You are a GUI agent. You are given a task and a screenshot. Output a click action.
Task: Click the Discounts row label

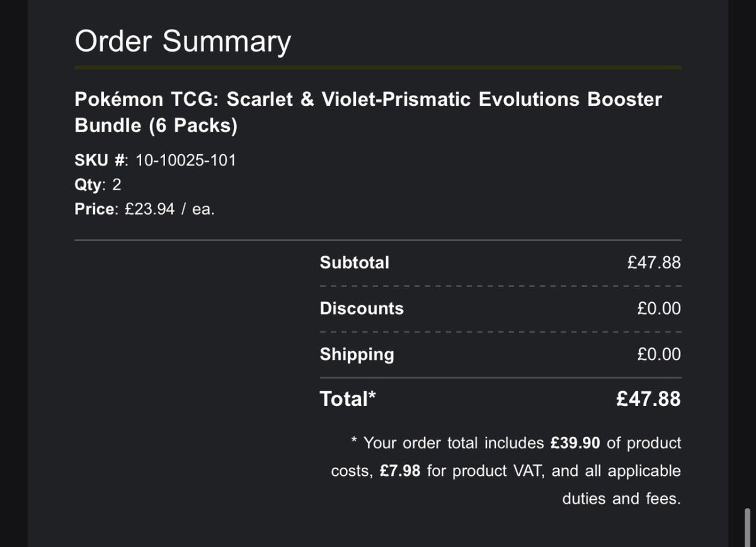[x=362, y=308]
